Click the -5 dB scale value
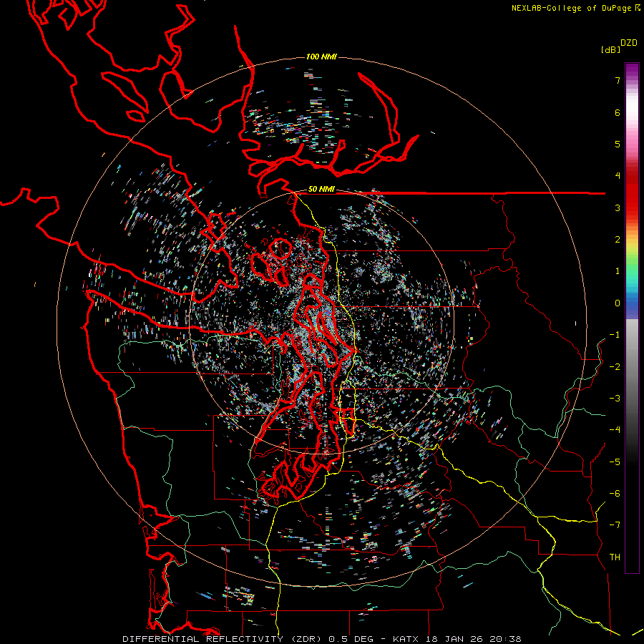 615,462
